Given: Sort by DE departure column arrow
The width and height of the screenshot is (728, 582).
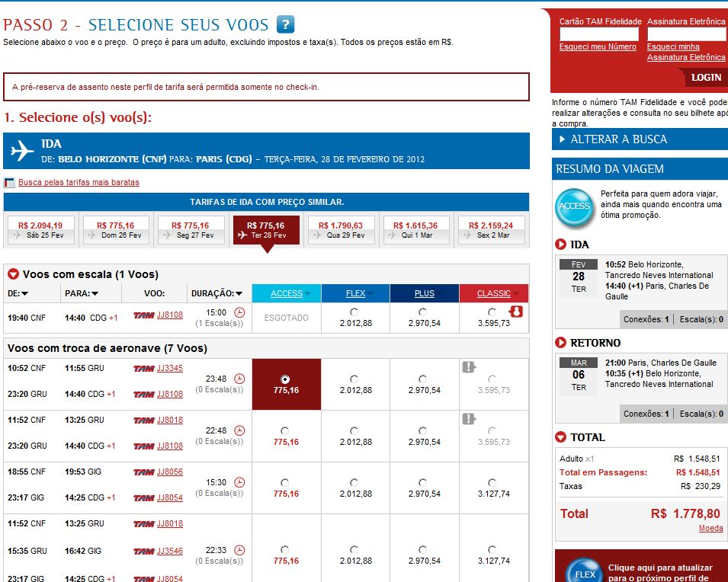Looking at the screenshot, I should pyautogui.click(x=25, y=293).
